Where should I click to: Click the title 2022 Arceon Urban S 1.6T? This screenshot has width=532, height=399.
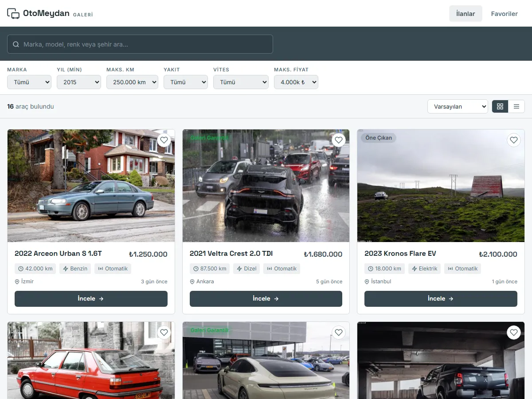(x=58, y=254)
